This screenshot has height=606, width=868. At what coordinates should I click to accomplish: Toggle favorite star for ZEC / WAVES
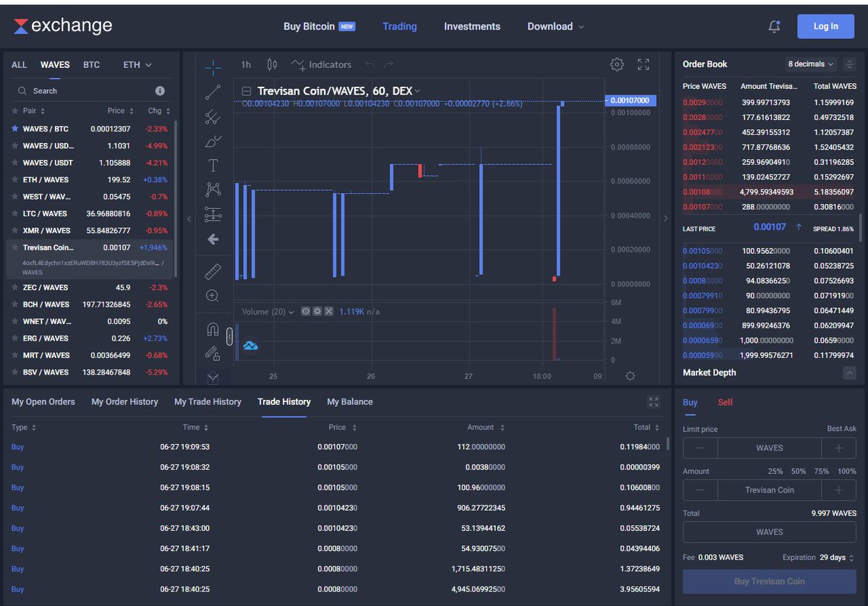coord(15,287)
